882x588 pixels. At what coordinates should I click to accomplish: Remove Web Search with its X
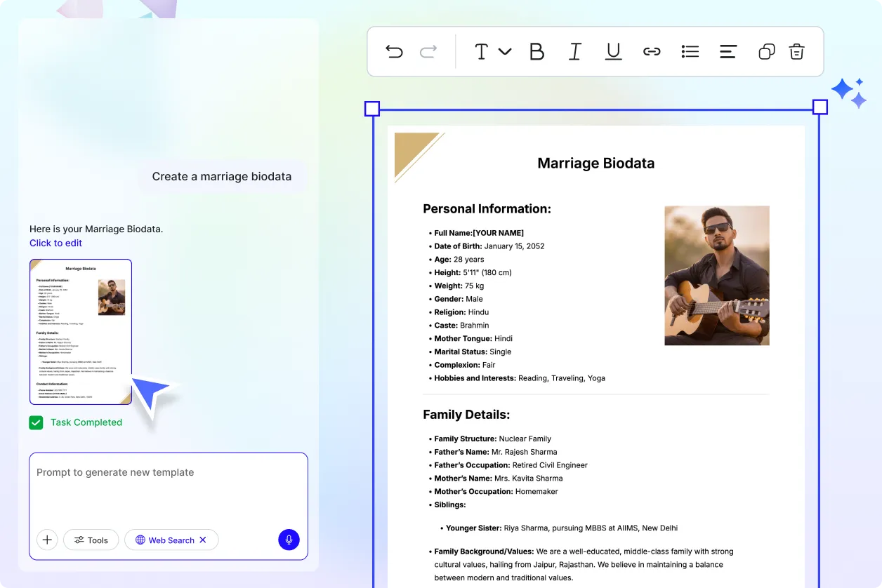(x=203, y=540)
